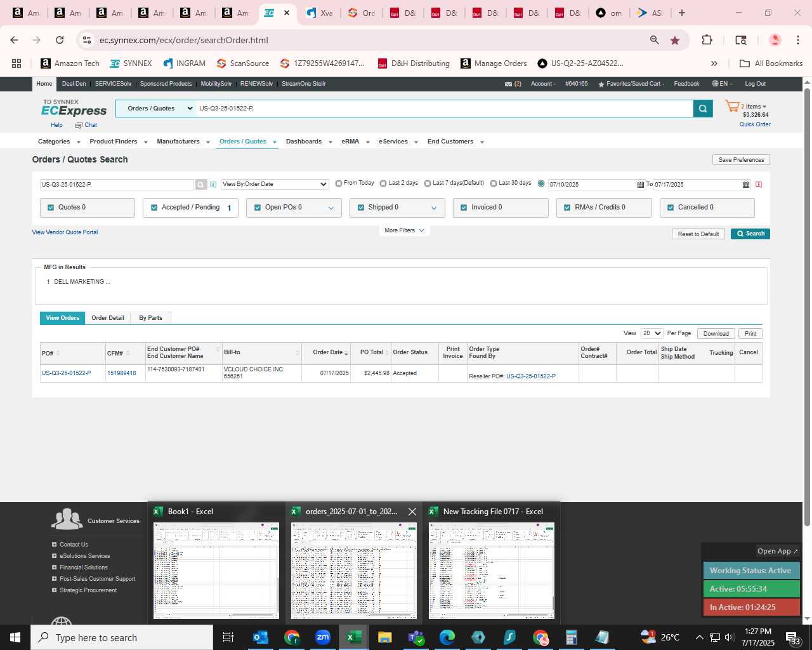Open Orders / Quotes search type dropdown
This screenshot has width=812, height=650.
click(x=156, y=109)
